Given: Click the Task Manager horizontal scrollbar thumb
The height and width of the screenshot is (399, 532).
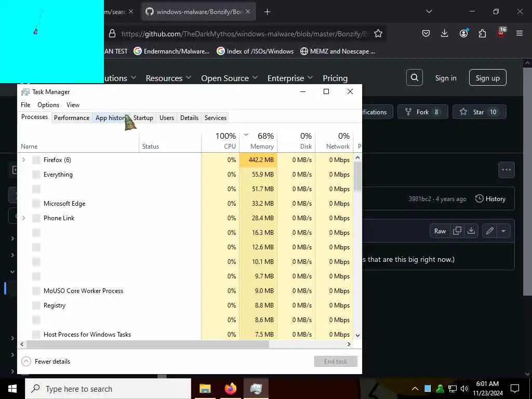Looking at the screenshot, I should pos(148,344).
